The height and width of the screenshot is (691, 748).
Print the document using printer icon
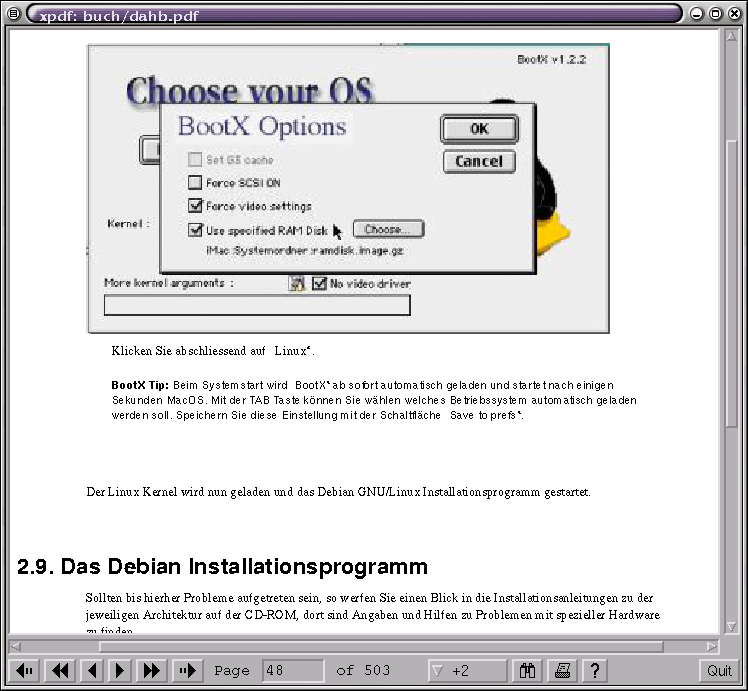(562, 671)
